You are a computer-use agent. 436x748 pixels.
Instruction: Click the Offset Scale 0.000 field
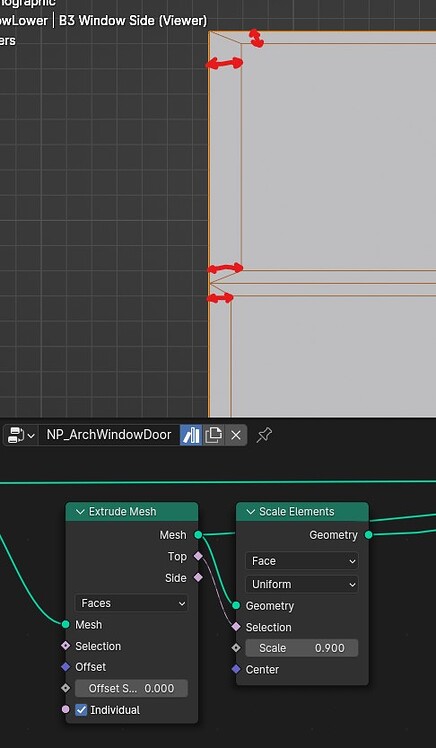pyautogui.click(x=131, y=688)
